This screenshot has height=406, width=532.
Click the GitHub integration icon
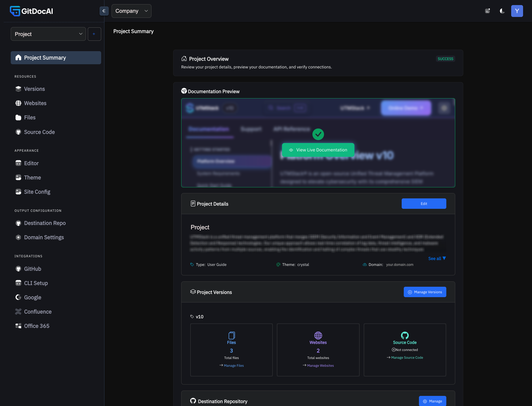pyautogui.click(x=18, y=269)
